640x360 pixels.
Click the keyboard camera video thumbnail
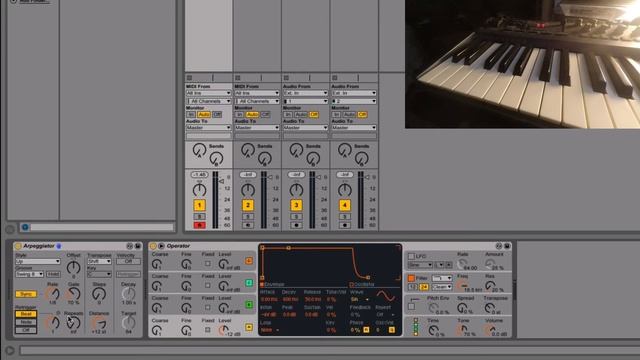pos(522,64)
